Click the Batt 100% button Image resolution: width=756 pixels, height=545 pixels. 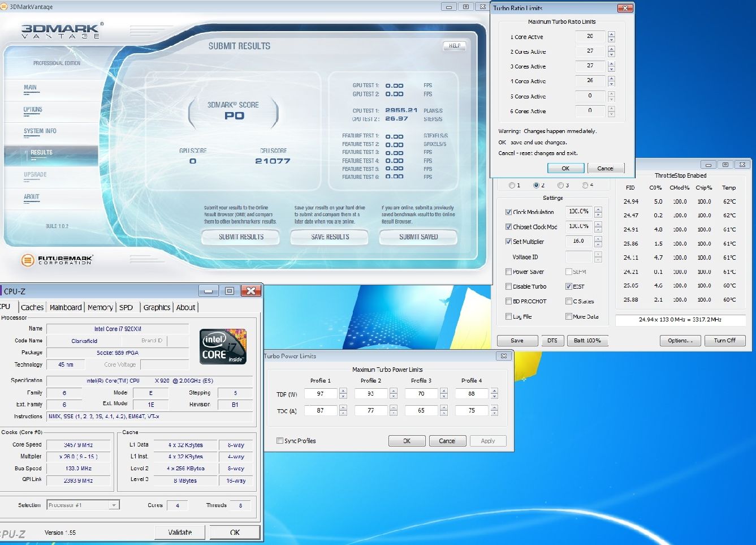[587, 341]
